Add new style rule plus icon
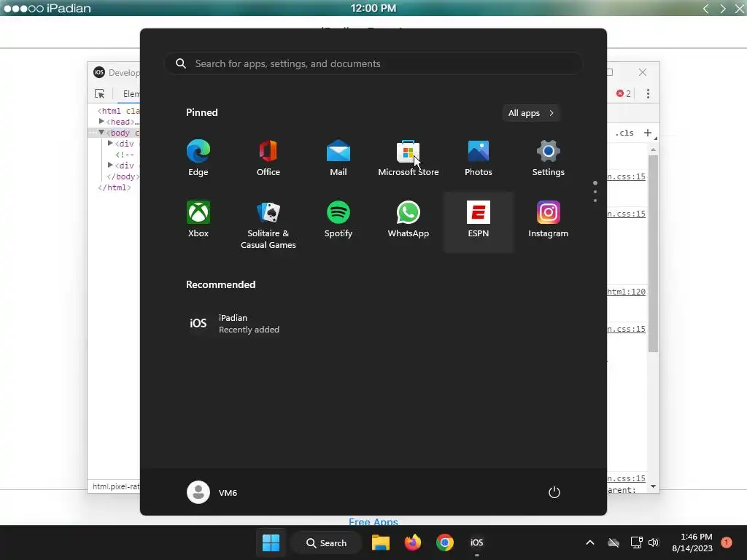Image resolution: width=747 pixels, height=560 pixels. pyautogui.click(x=648, y=133)
